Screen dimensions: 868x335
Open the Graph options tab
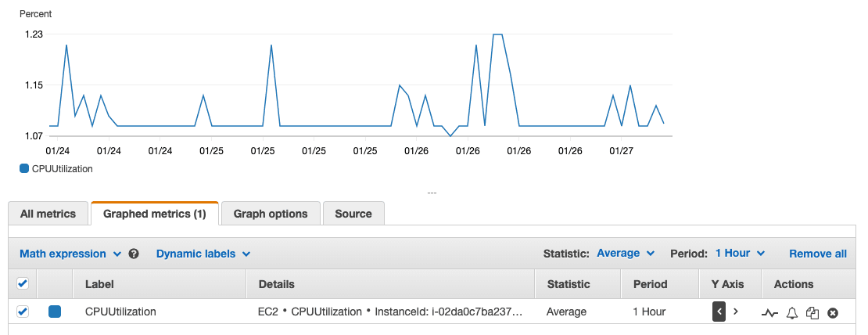click(x=271, y=214)
